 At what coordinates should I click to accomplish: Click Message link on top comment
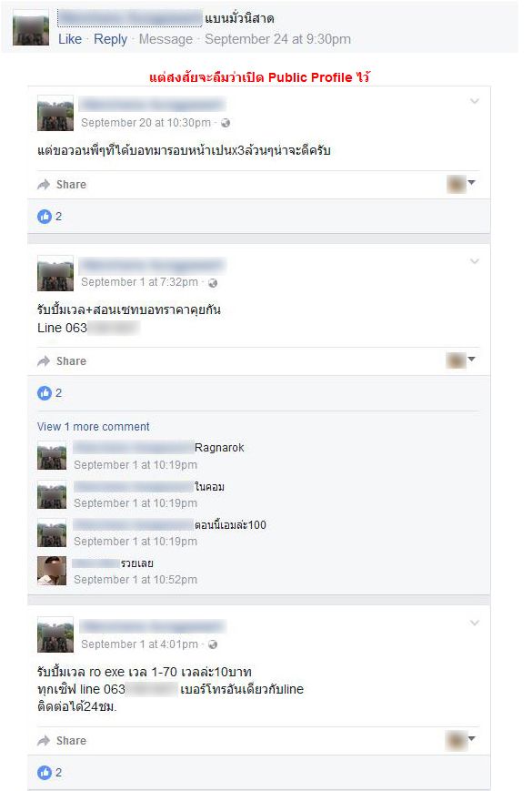pos(166,39)
